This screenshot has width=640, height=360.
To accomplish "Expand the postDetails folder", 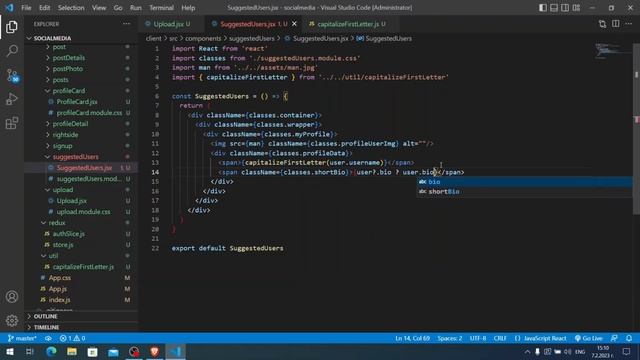I will click(69, 58).
